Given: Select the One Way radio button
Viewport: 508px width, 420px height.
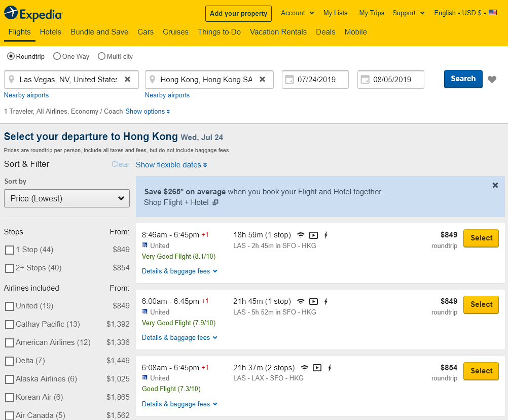Looking at the screenshot, I should pos(57,56).
